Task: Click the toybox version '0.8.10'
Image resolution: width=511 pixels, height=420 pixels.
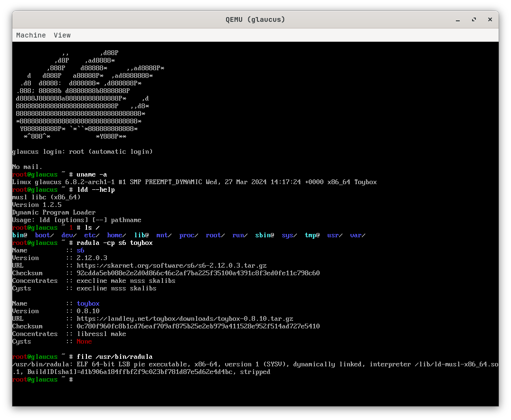Action: click(x=88, y=311)
